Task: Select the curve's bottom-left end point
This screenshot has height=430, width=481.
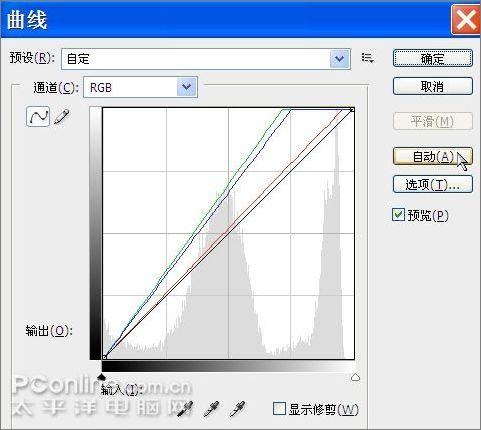Action: pos(104,357)
